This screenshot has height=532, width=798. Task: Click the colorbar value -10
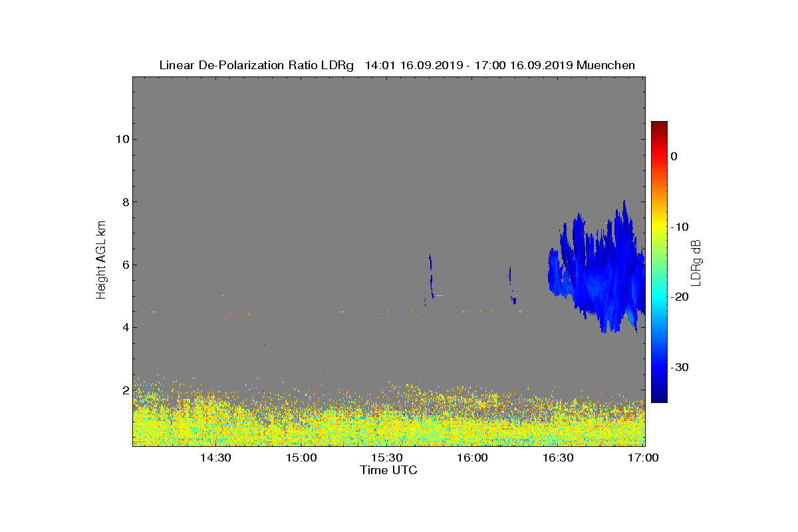tap(680, 227)
